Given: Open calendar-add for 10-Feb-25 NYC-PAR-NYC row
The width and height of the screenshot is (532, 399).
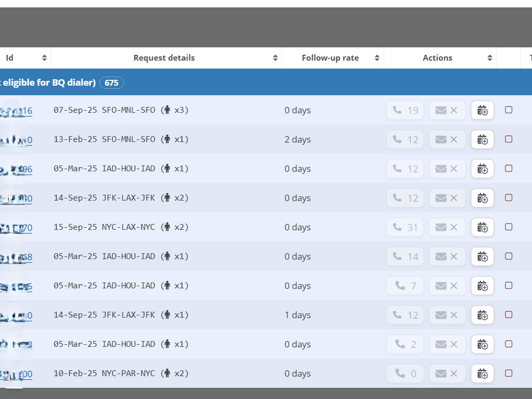Looking at the screenshot, I should click(483, 373).
